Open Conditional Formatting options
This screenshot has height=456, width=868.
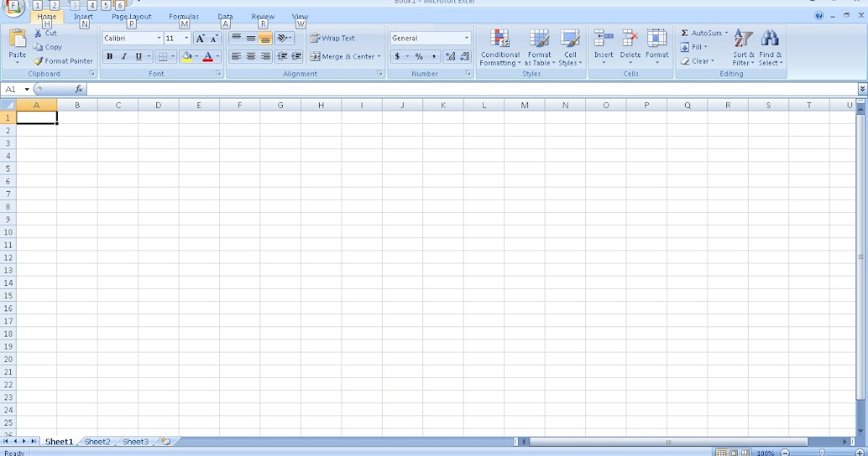pos(499,47)
